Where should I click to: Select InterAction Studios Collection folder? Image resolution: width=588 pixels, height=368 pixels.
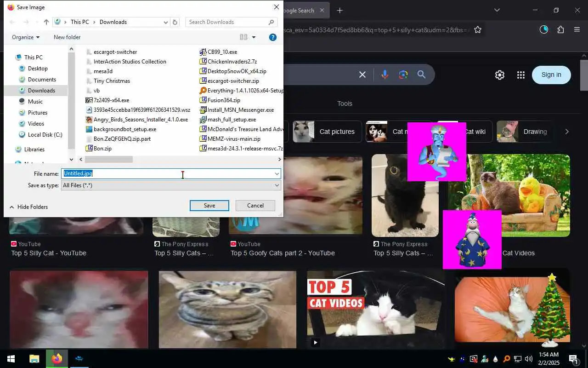point(130,62)
